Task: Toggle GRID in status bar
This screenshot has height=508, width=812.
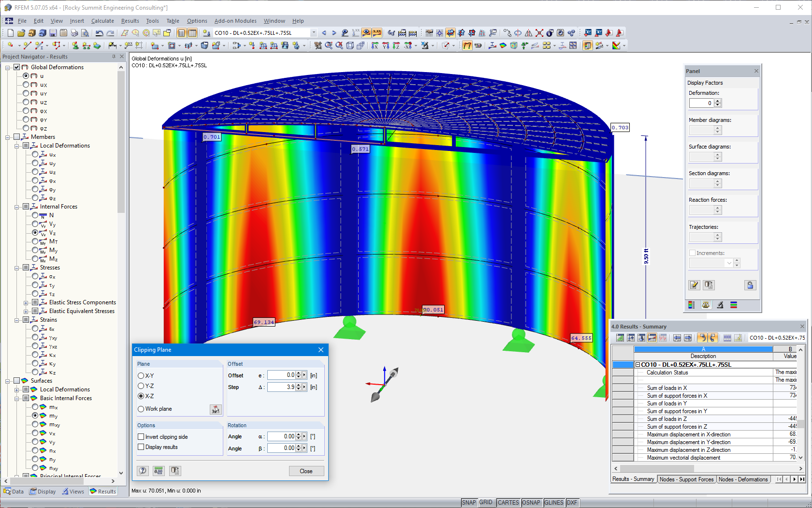Action: click(486, 503)
